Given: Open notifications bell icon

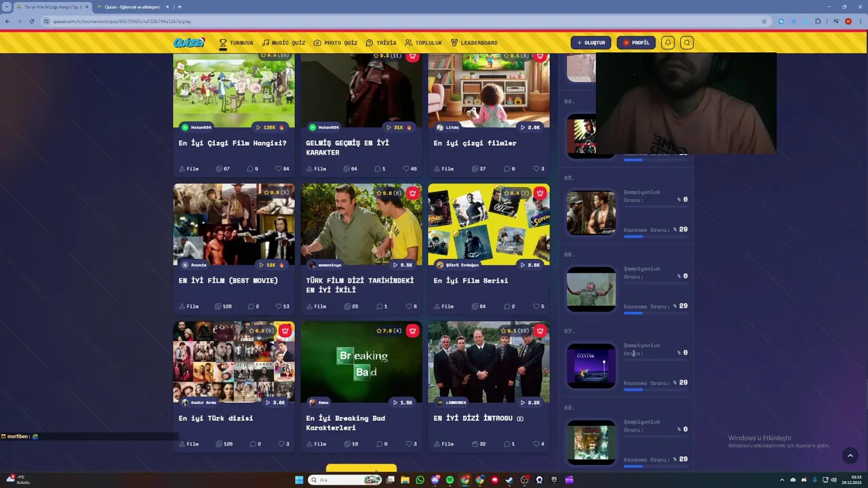Looking at the screenshot, I should (x=668, y=43).
